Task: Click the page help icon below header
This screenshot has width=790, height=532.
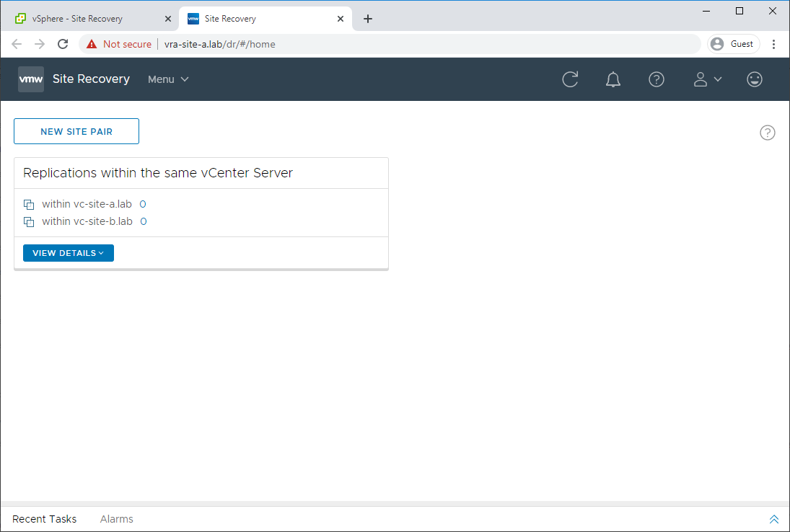Action: [767, 133]
